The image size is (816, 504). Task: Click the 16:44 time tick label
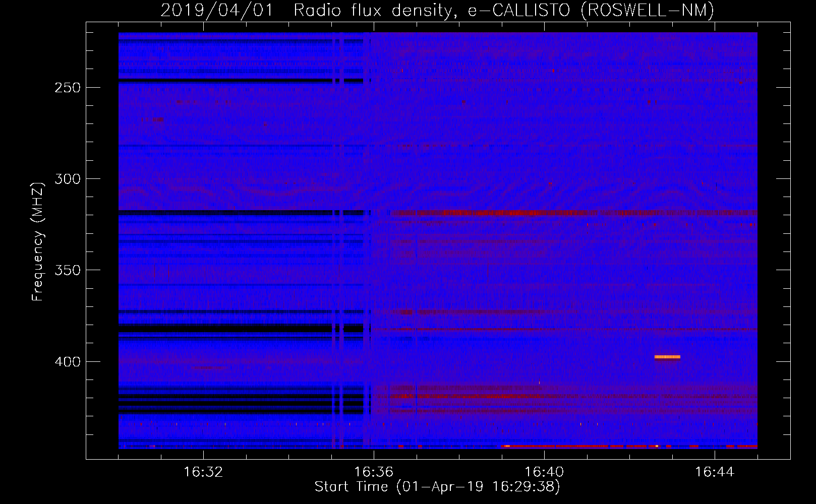click(x=715, y=472)
